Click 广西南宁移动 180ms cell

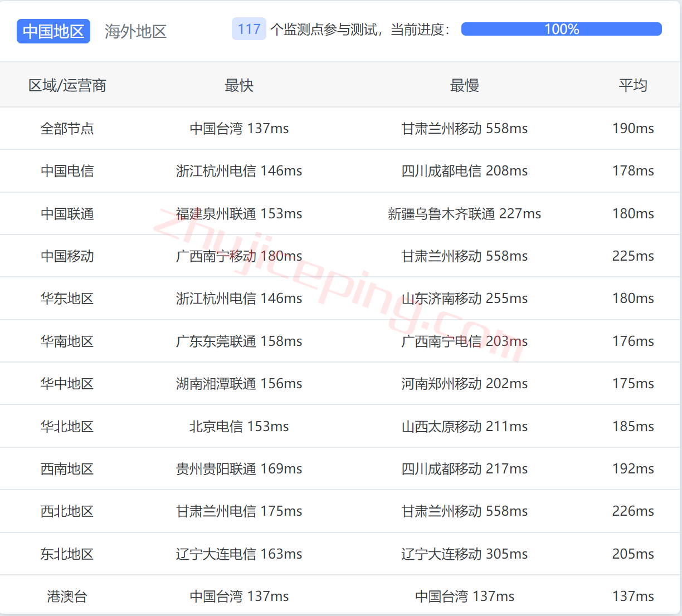coord(239,256)
